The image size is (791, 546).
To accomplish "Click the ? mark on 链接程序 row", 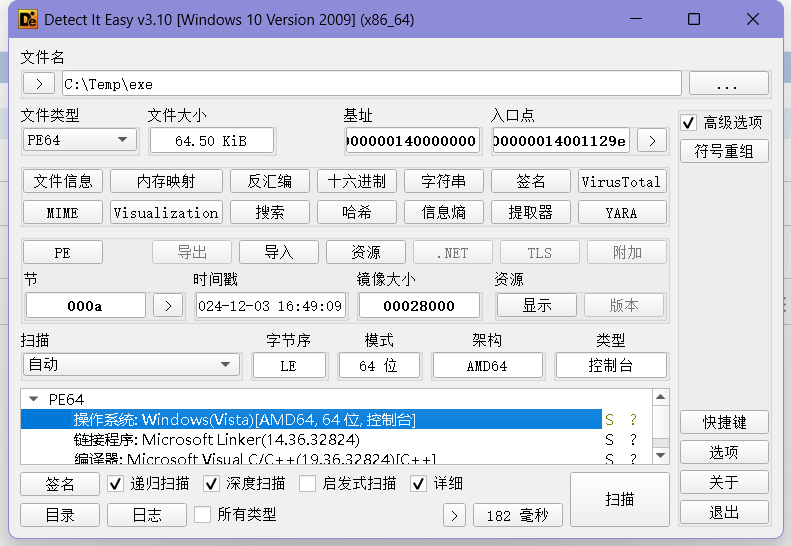I will 633,440.
